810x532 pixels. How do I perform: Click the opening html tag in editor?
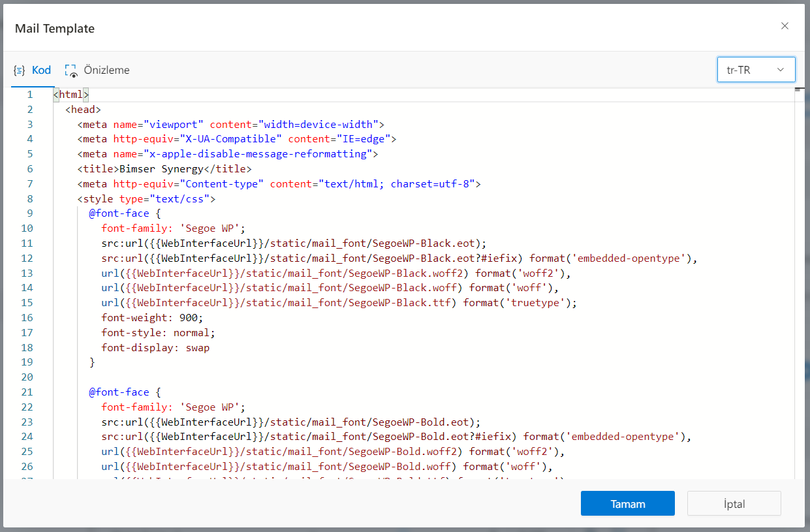70,95
